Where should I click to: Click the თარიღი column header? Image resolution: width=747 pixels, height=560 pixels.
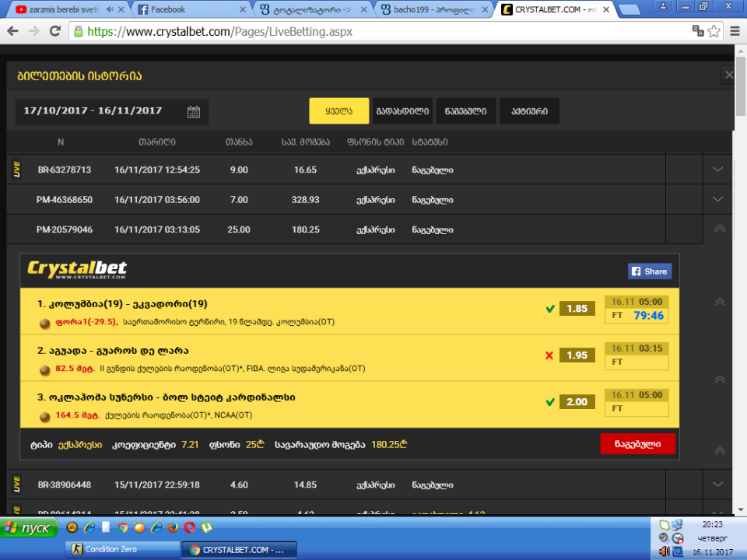click(156, 142)
